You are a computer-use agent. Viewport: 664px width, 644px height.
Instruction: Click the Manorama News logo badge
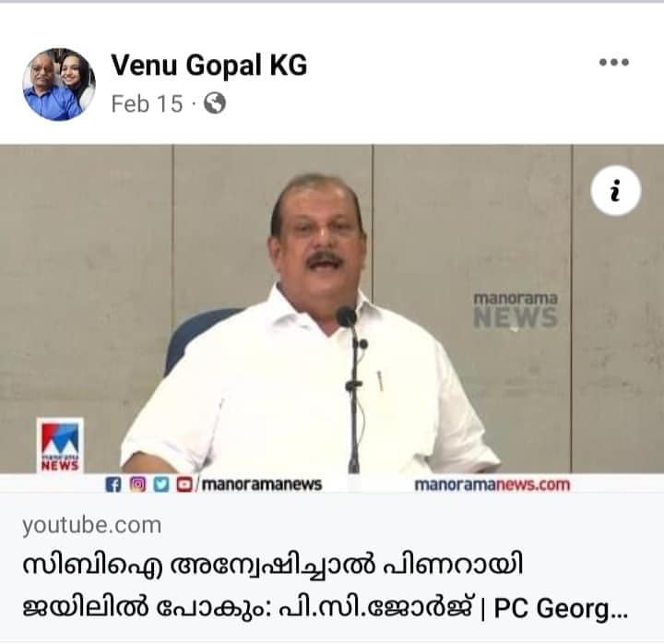60,446
